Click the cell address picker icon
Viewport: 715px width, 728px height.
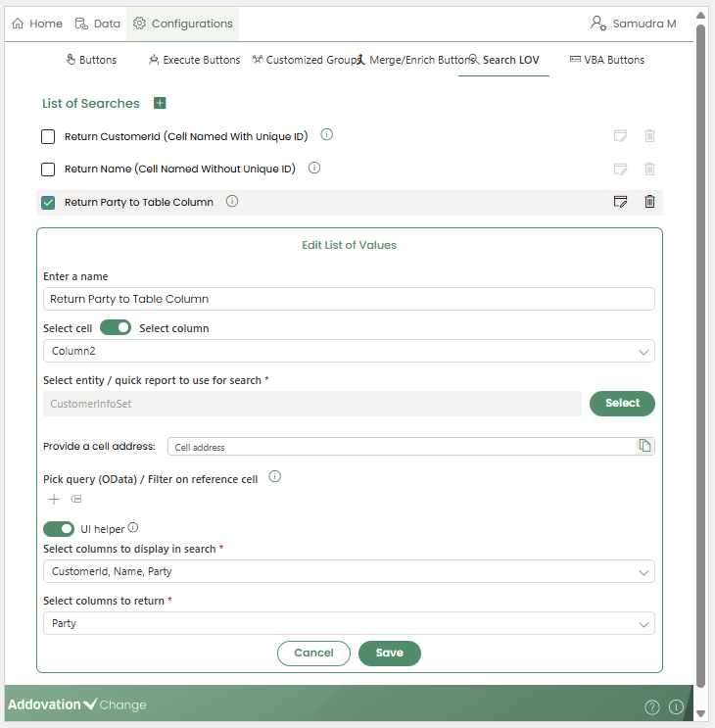pos(644,446)
